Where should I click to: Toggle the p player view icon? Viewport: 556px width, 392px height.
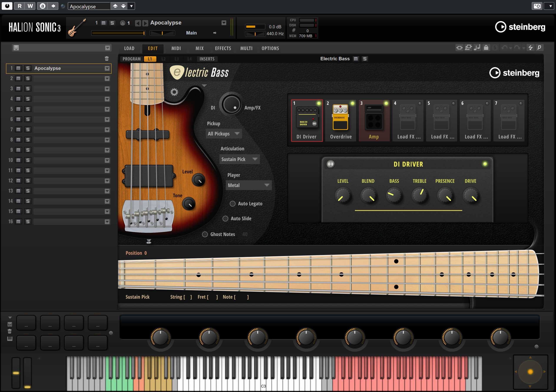point(539,48)
